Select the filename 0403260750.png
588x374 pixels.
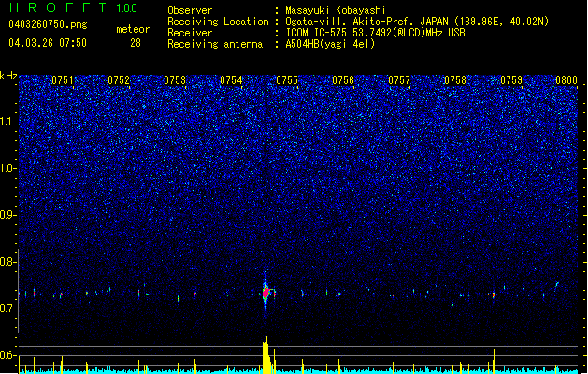coord(48,24)
